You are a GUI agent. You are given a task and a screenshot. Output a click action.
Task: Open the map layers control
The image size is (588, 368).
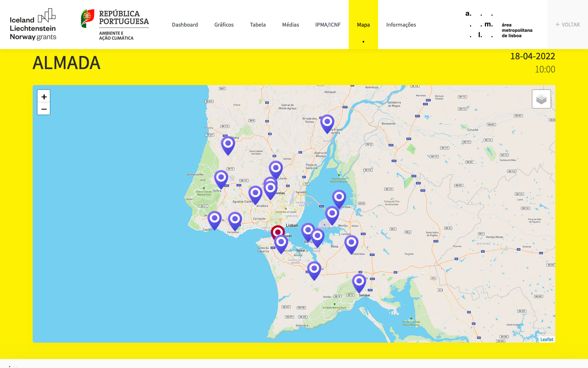click(541, 99)
